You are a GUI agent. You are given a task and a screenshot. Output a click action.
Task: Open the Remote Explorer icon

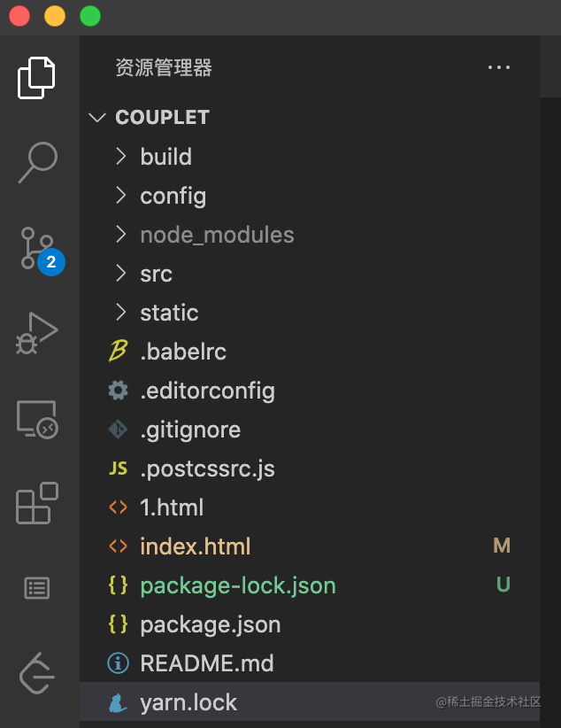click(37, 418)
